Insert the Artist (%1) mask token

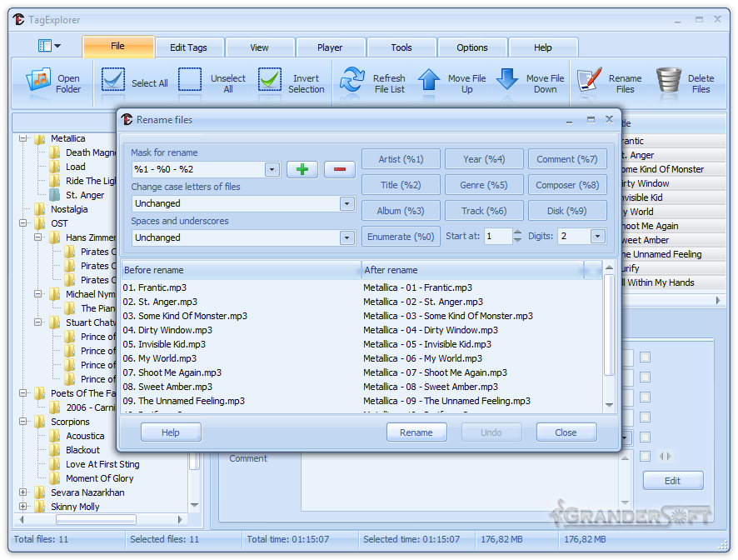click(x=401, y=159)
